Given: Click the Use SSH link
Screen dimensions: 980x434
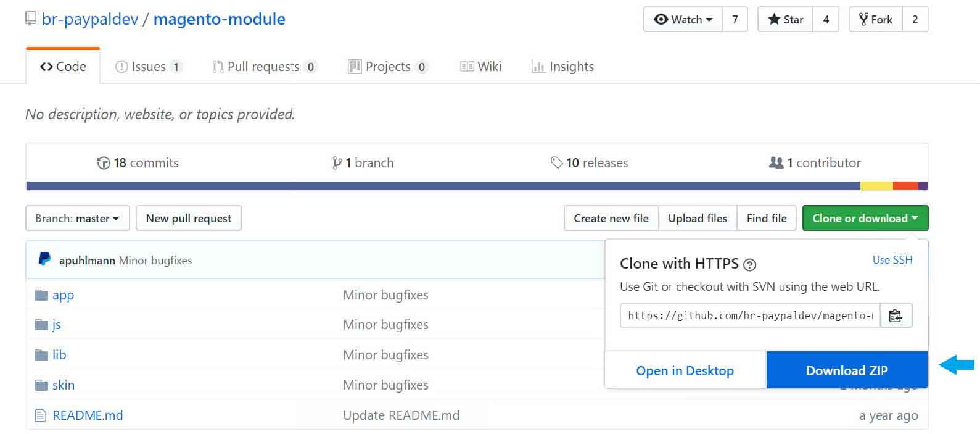Looking at the screenshot, I should [892, 260].
